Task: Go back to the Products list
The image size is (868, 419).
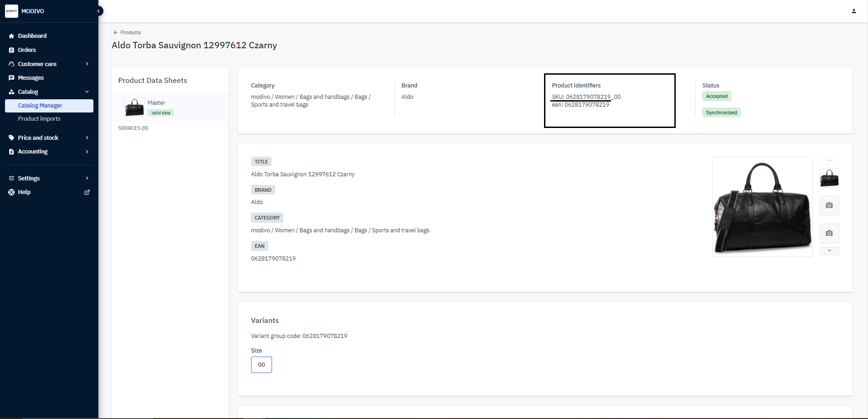Action: (x=130, y=32)
